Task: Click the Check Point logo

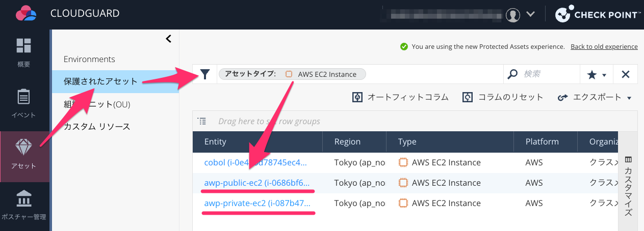Action: coord(598,14)
